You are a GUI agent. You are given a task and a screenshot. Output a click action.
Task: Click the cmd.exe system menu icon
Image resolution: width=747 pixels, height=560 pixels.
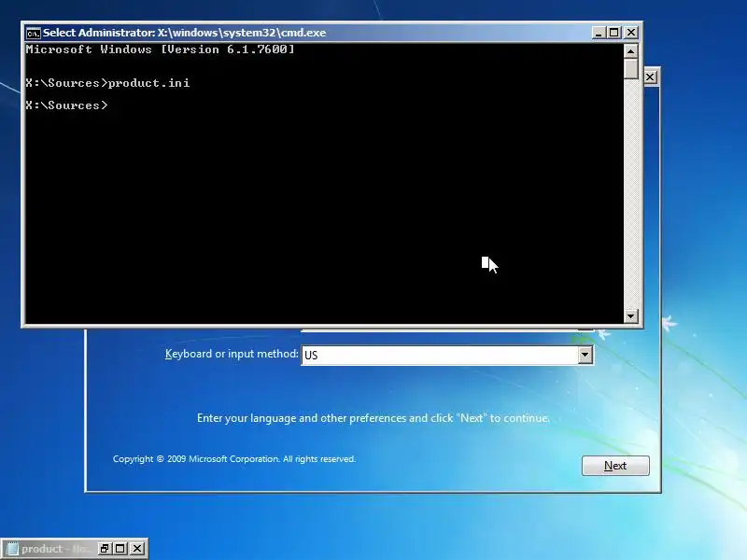[34, 33]
